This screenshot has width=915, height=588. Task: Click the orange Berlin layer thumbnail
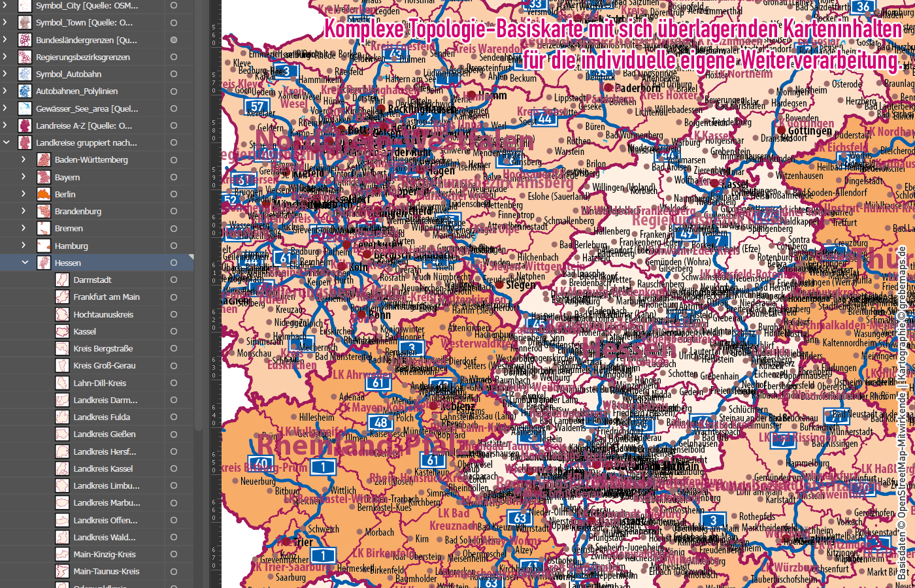(42, 193)
